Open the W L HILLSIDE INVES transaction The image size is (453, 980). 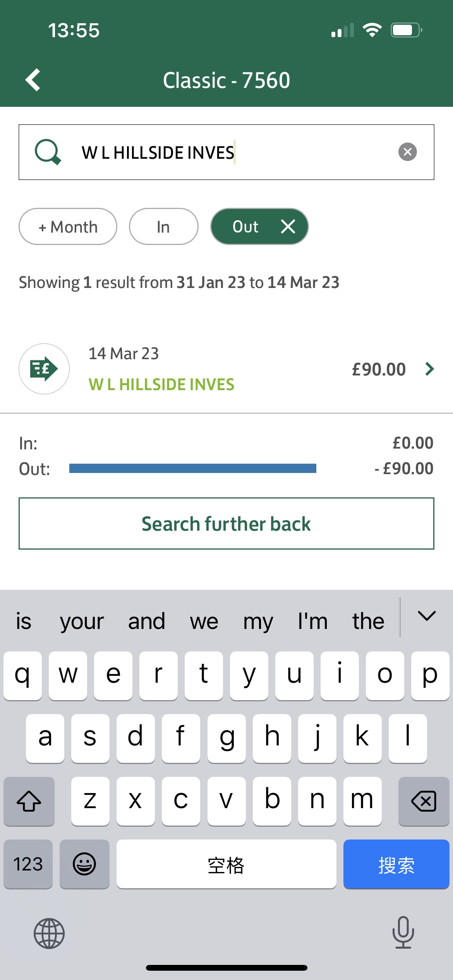(161, 384)
